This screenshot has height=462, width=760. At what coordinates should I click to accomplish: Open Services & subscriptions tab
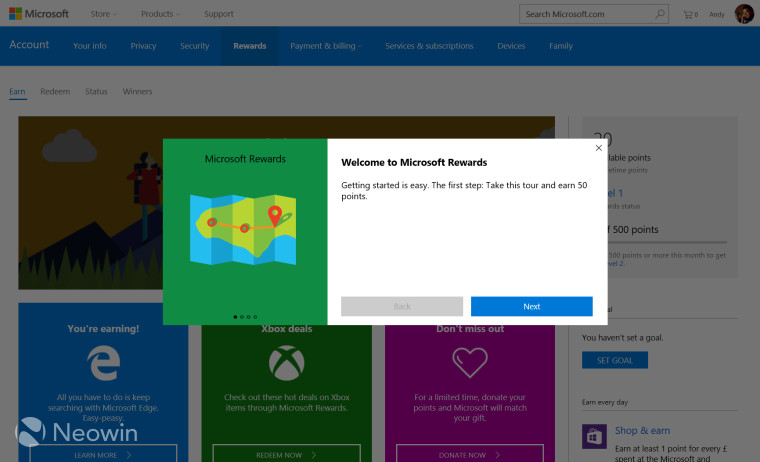(429, 46)
